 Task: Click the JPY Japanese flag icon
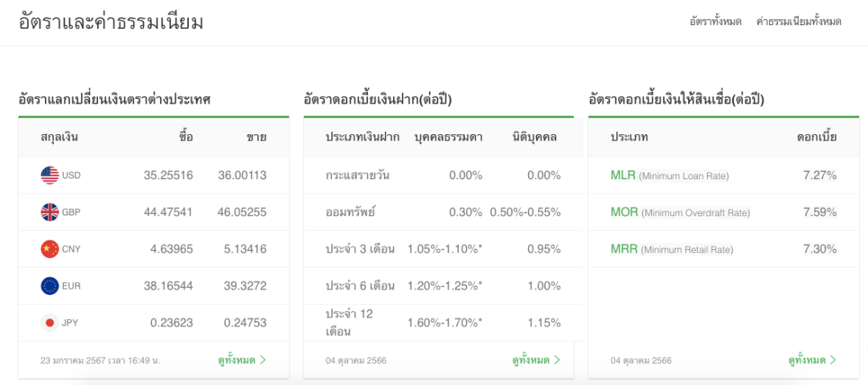tap(50, 322)
